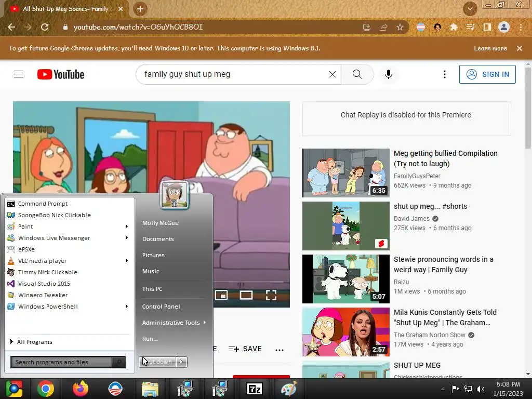This screenshot has width=532, height=399.
Task: Open Chrome tab search dropdown
Action: tap(470, 9)
